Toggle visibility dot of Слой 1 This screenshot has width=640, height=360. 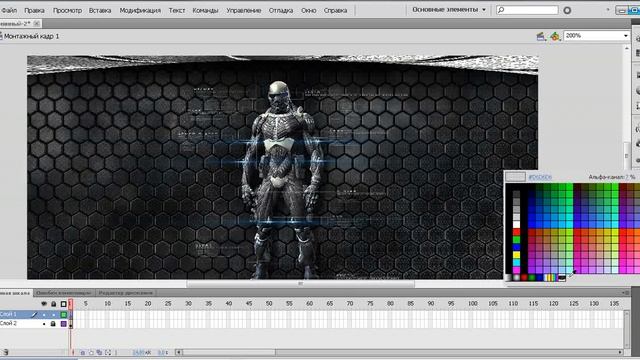click(x=44, y=315)
